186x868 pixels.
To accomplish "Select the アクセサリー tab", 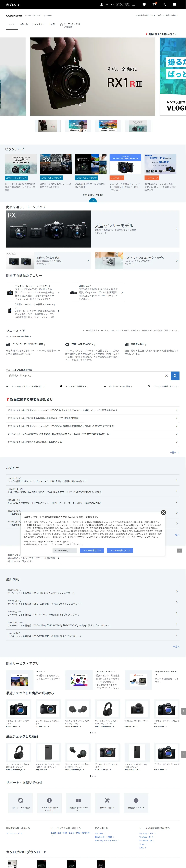I will click(x=38, y=24).
